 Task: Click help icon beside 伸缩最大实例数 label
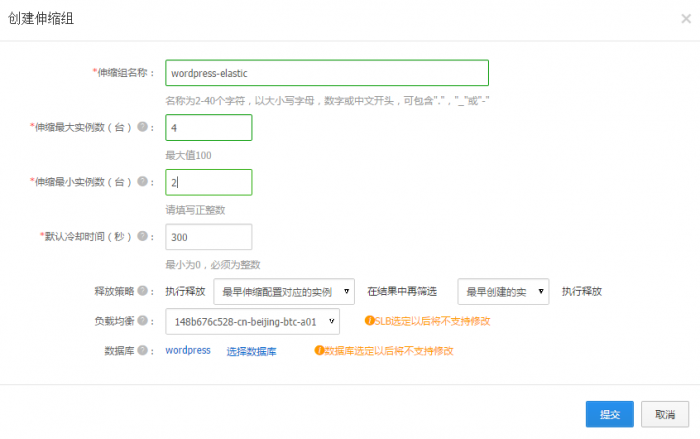coord(143,128)
